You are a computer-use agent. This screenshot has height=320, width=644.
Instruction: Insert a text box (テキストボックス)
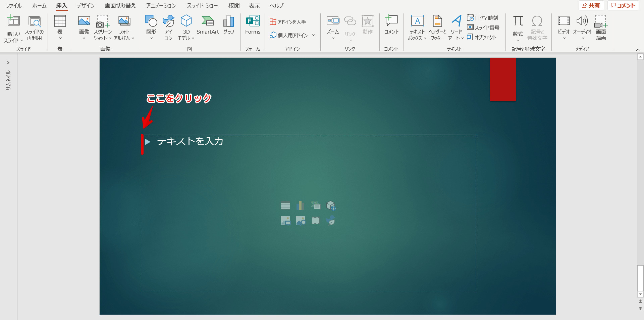point(417,29)
